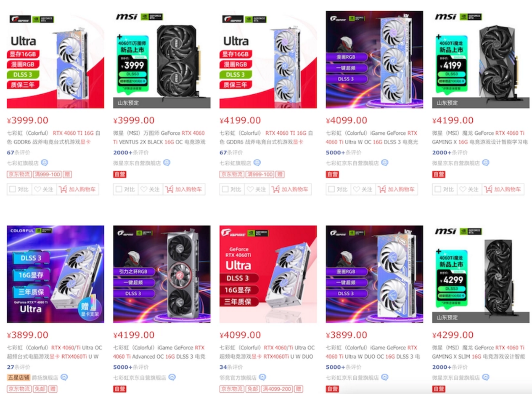Click chat icon beside 七彩虹旗舰店 under the first product

pos(44,162)
